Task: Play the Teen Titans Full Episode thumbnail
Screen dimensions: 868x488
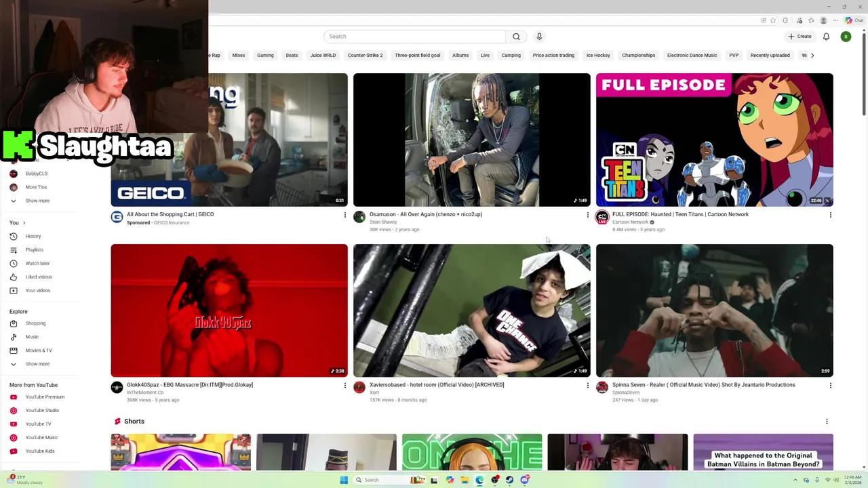Action: tap(714, 140)
